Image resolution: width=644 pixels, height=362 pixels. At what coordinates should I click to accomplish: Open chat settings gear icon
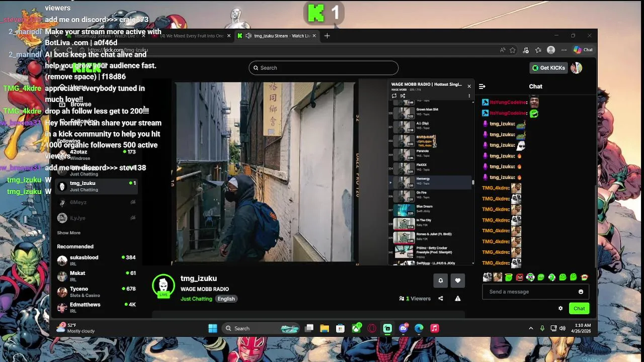pos(560,308)
